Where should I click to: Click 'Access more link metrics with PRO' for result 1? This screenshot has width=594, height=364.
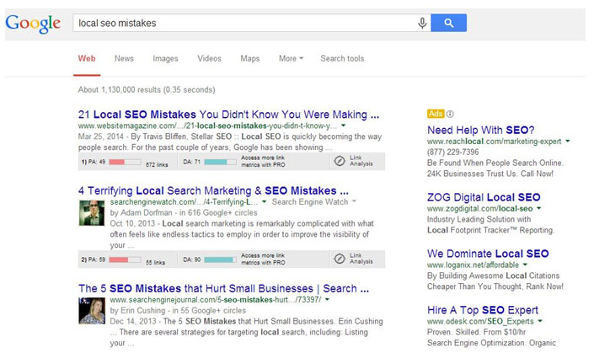(x=263, y=161)
